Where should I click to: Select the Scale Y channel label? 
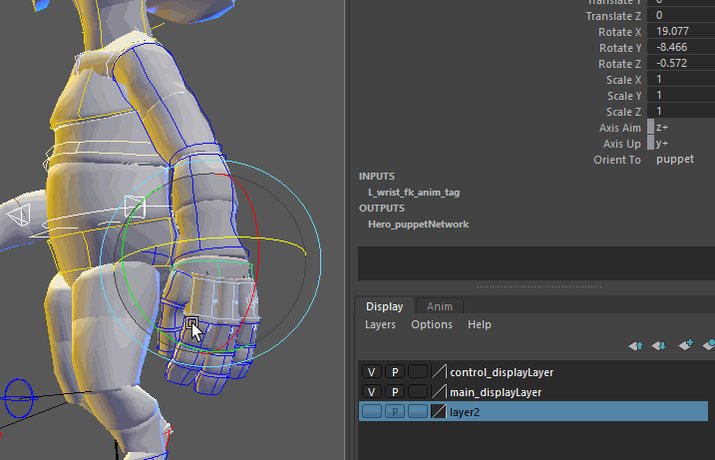pyautogui.click(x=624, y=96)
